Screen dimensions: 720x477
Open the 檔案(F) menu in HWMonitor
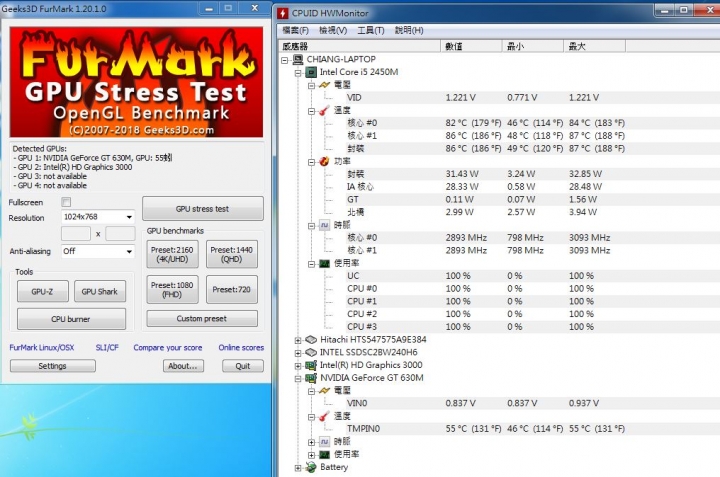[x=295, y=30]
